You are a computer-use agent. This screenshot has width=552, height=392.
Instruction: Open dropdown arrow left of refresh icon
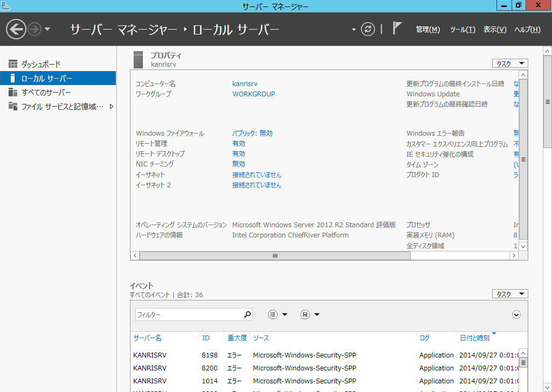click(x=354, y=30)
